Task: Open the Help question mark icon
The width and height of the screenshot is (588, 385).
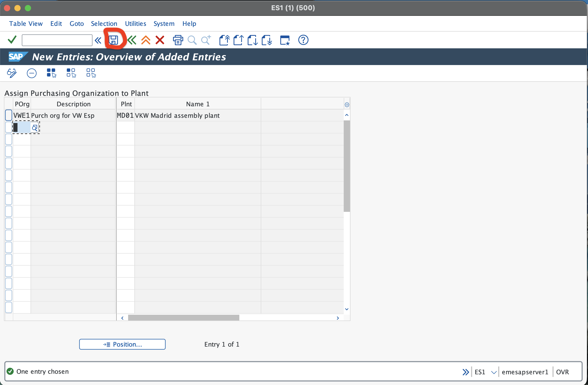Action: [x=303, y=40]
